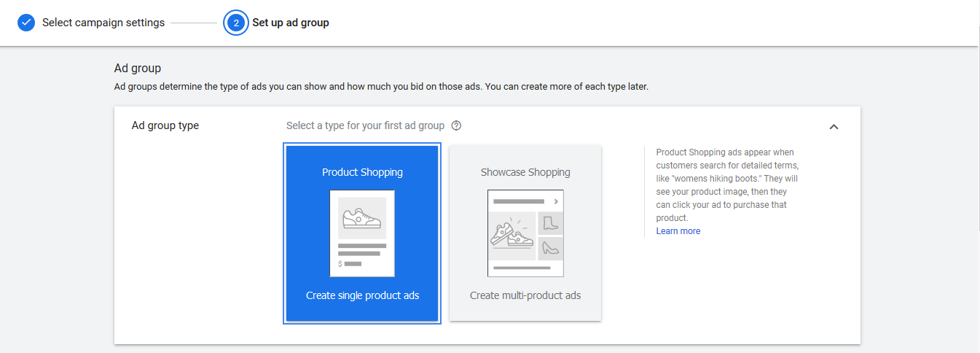980x353 pixels.
Task: Click the step 2 circle icon
Action: tap(236, 23)
